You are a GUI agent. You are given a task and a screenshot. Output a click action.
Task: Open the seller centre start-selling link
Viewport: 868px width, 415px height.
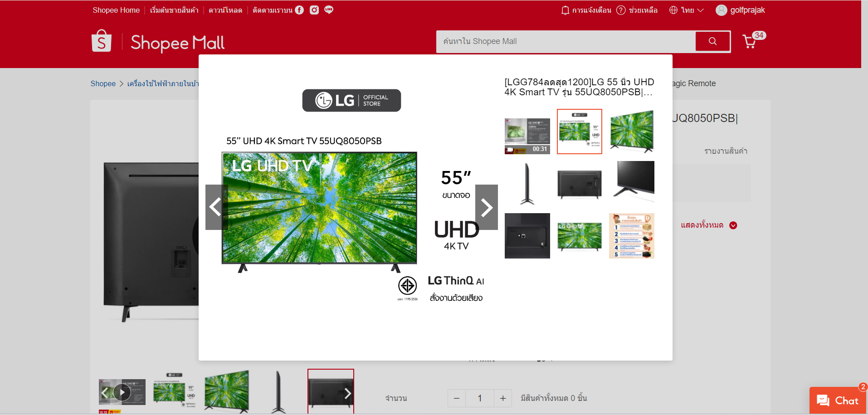pyautogui.click(x=174, y=10)
